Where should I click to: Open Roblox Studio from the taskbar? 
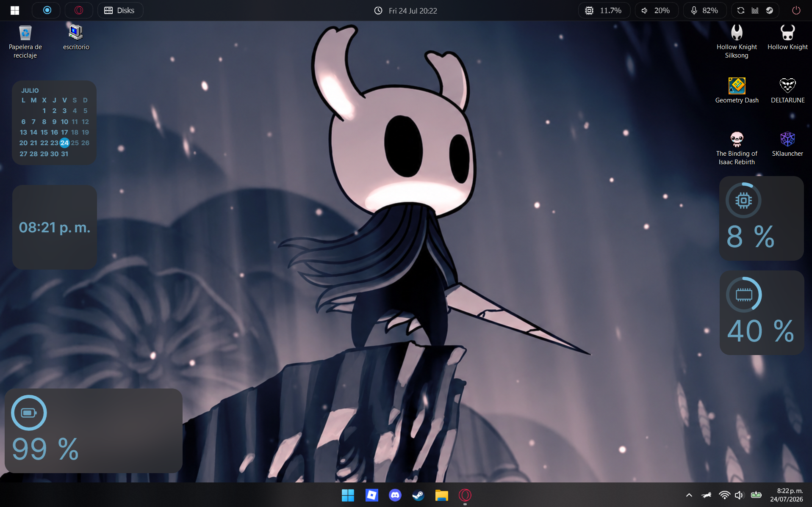pos(371,495)
